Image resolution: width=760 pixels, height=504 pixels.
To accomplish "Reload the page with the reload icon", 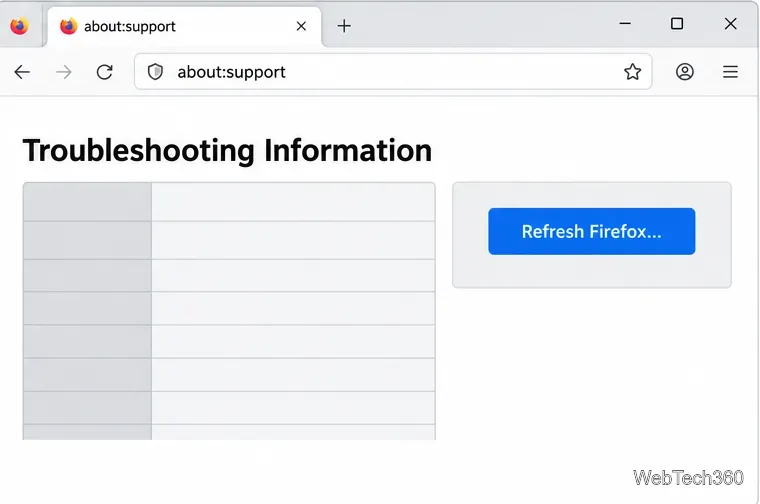I will click(x=105, y=72).
